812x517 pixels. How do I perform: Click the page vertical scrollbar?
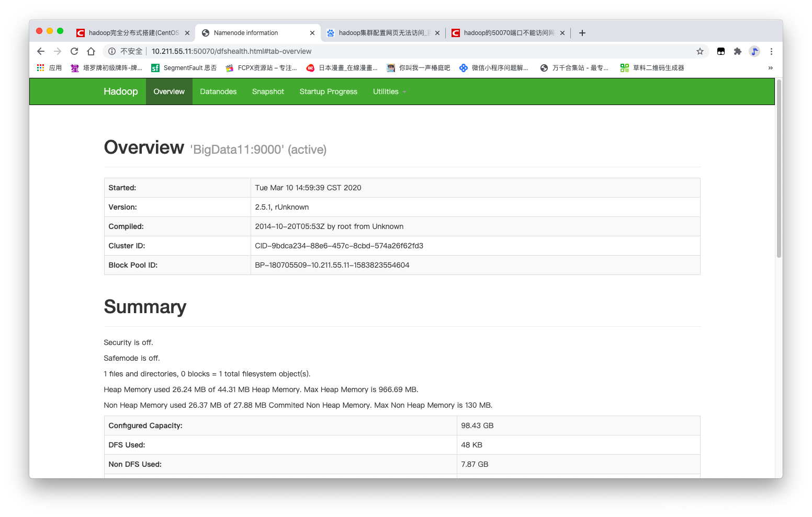779,168
